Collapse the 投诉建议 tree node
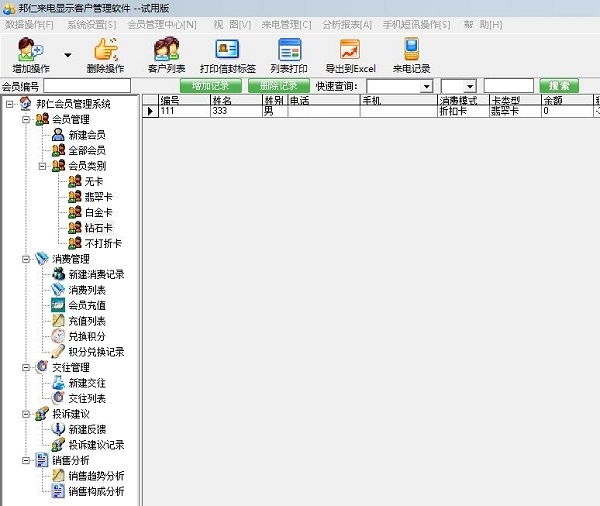The image size is (600, 506). [x=26, y=414]
